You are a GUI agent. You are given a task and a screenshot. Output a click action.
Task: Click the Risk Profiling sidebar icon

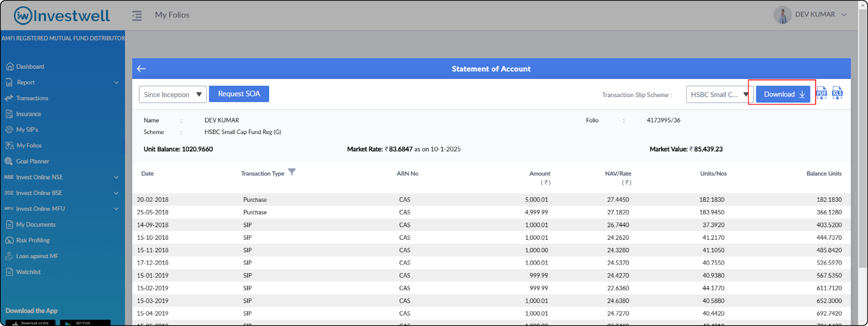[9, 240]
